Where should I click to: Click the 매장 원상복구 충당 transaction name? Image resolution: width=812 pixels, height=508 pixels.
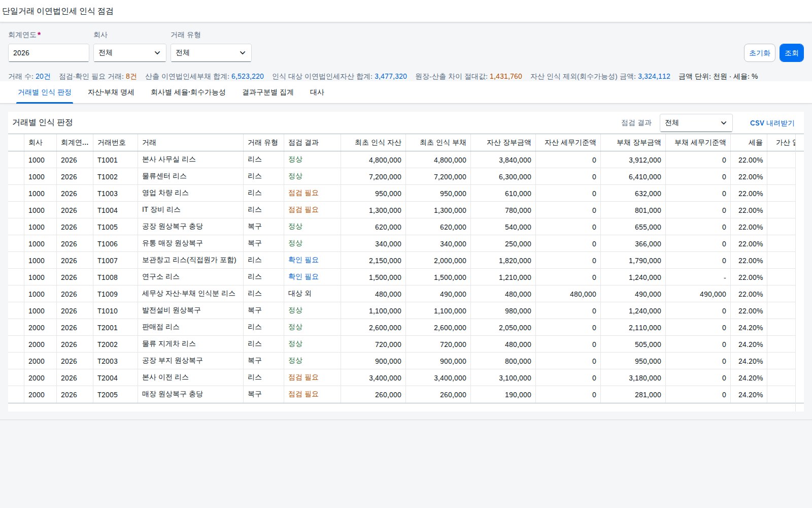pyautogui.click(x=173, y=394)
